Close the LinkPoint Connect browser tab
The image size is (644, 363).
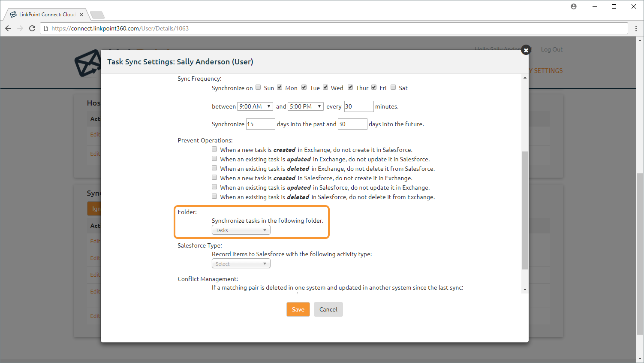coord(81,15)
